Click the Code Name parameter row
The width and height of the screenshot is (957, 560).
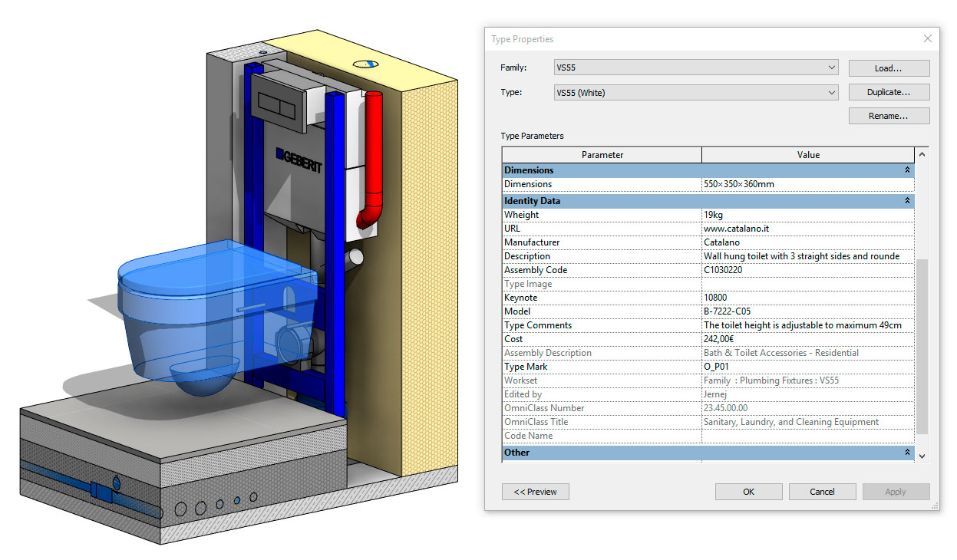pyautogui.click(x=708, y=436)
